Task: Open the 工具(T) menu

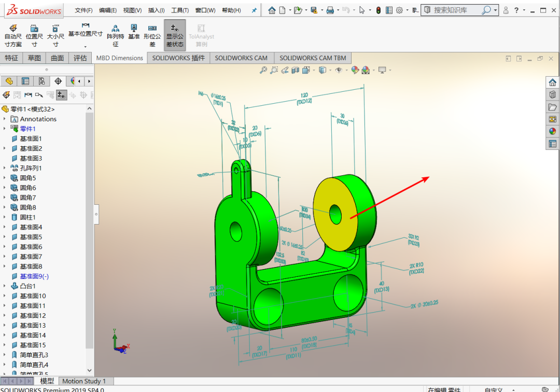Action: pos(180,10)
